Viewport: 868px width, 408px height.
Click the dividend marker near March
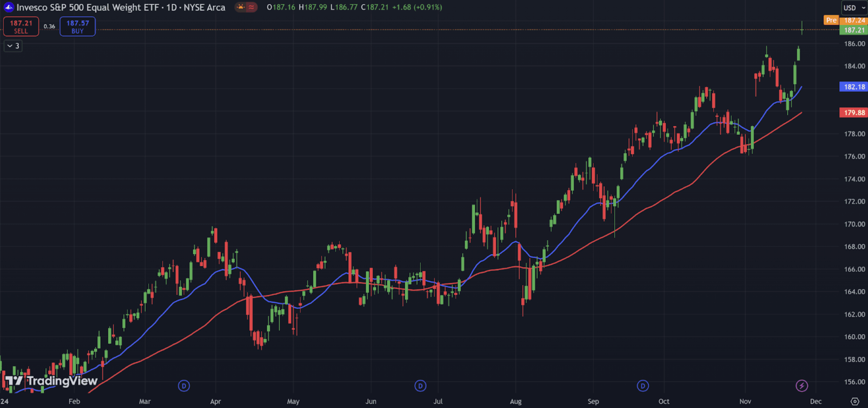[x=184, y=386]
